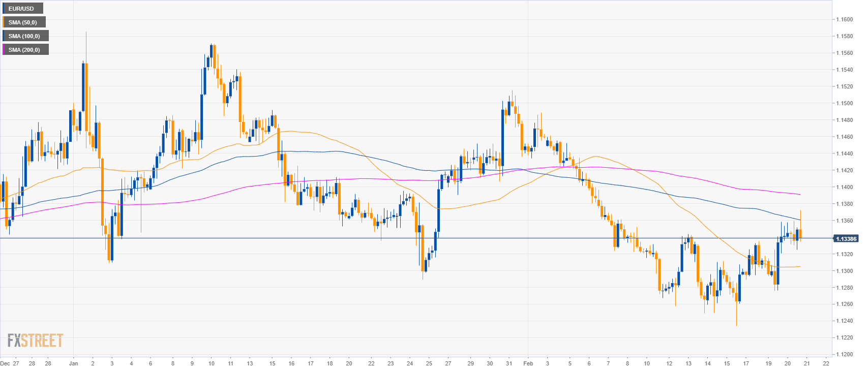The image size is (868, 370).
Task: Click the EUR/USD symbol label
Action: pyautogui.click(x=21, y=9)
